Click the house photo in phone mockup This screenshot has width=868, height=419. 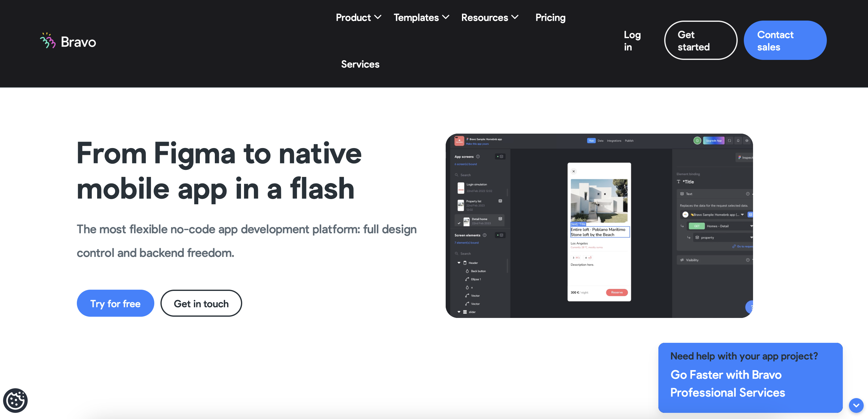point(599,200)
